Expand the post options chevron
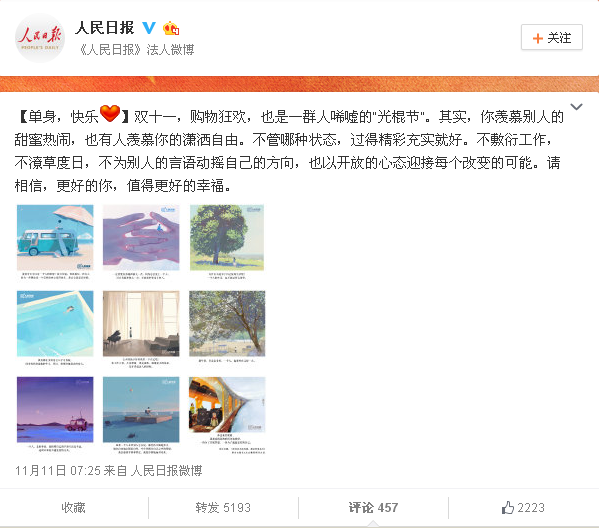The image size is (599, 528). [576, 107]
